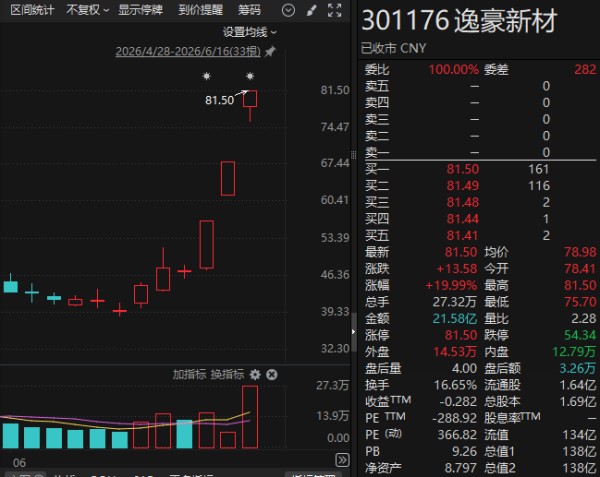
Task: Click the 跌停 value 54.34
Action: [580, 335]
